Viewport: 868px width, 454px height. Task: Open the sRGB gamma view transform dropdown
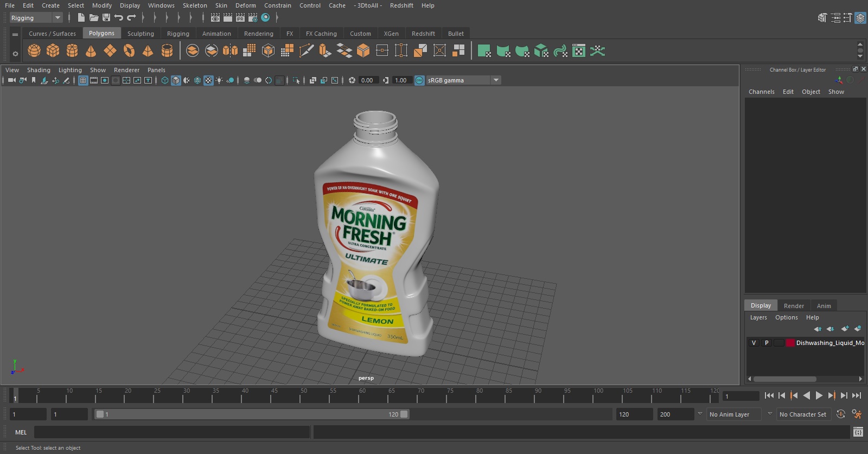coord(463,80)
